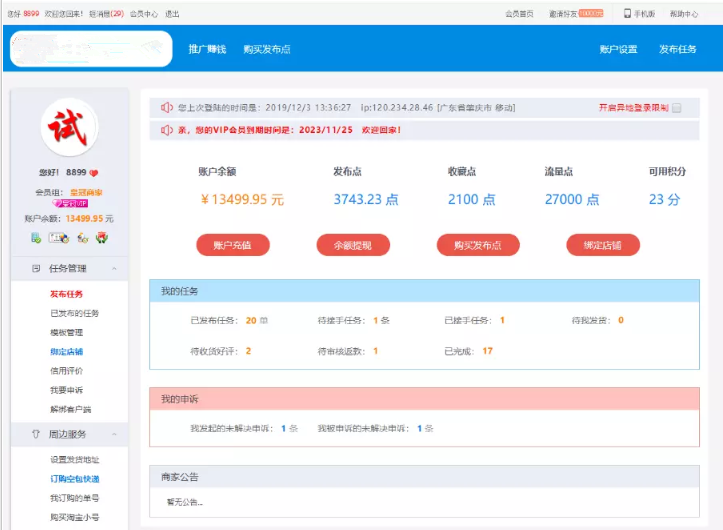The height and width of the screenshot is (530, 723).
Task: Click 退出 to log out
Action: 172,14
